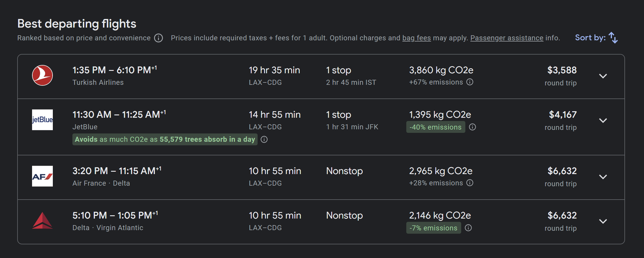Click the -7% emissions green badge

[434, 228]
